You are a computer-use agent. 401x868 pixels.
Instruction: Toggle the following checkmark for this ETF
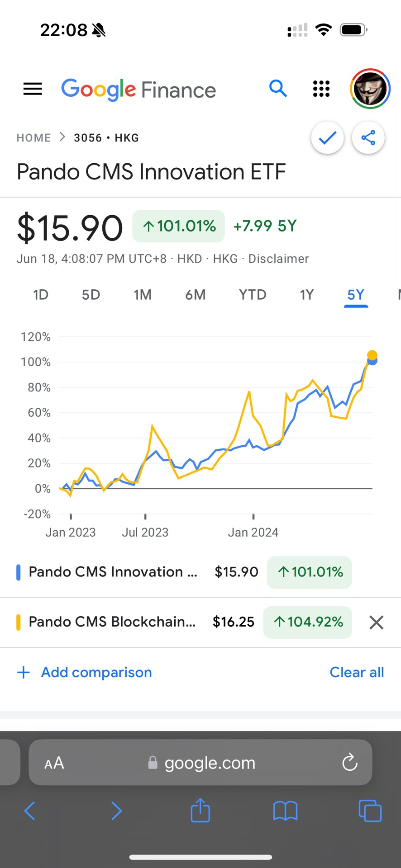pos(327,137)
